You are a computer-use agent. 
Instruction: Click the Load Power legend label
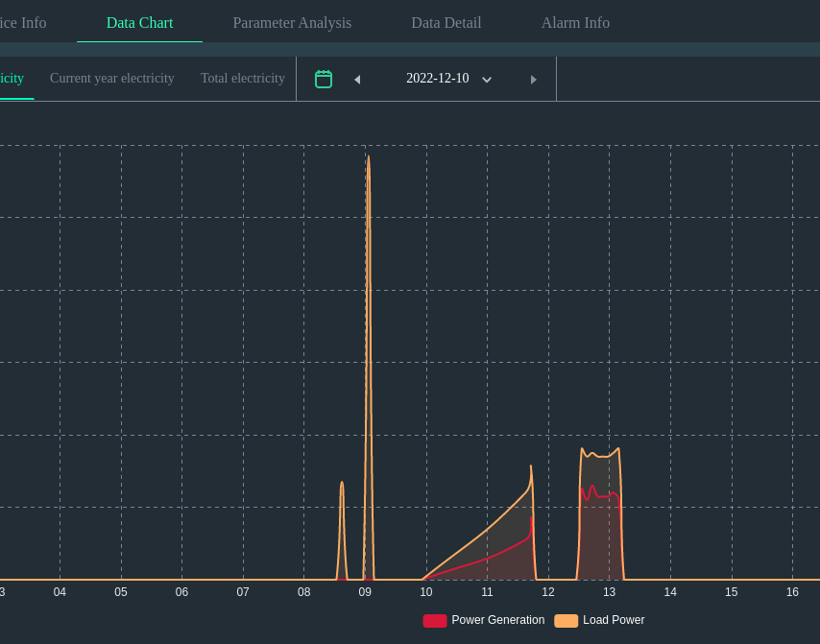click(x=614, y=620)
